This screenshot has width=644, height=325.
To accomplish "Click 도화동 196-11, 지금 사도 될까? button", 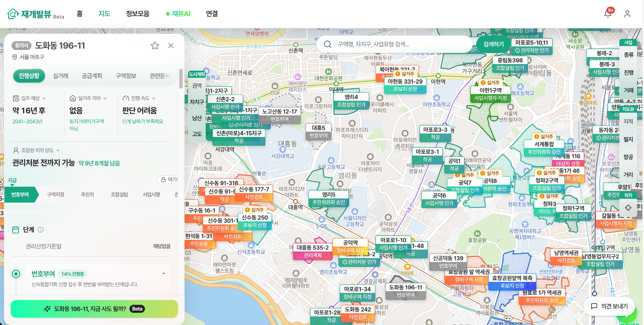I will coord(94,309).
